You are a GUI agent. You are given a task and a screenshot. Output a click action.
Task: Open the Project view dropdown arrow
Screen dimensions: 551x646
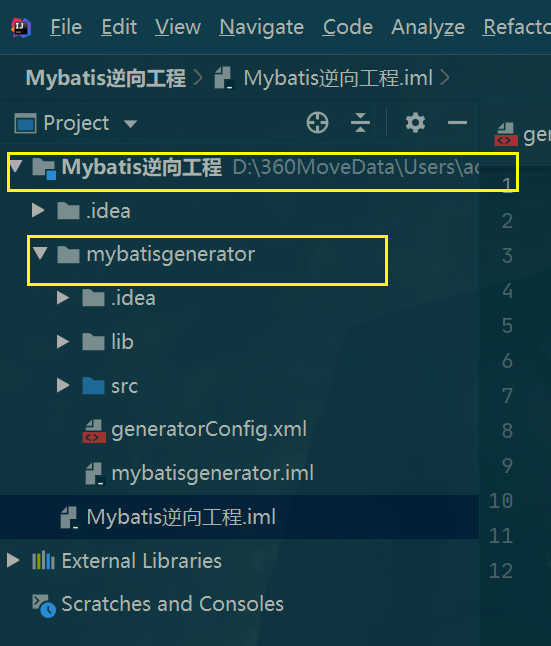click(x=130, y=124)
